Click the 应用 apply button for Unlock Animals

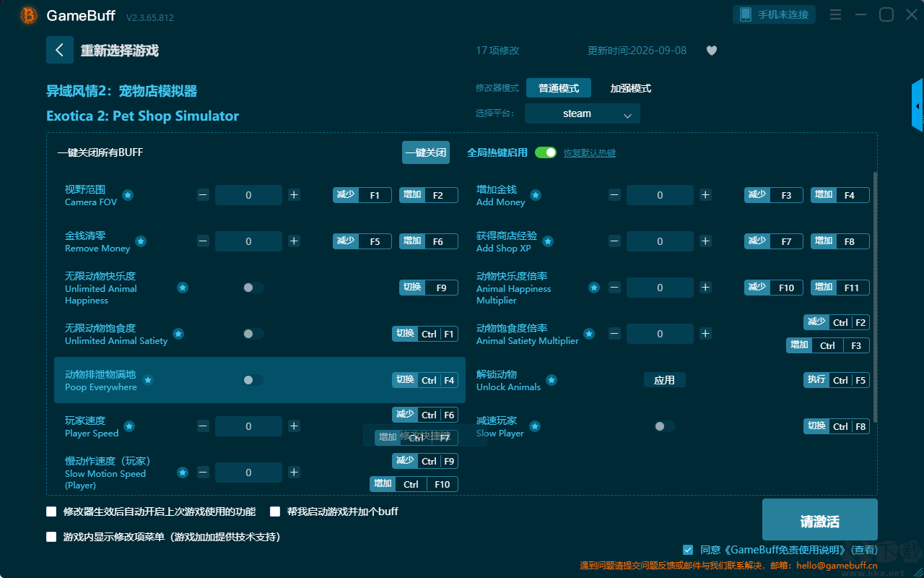(x=665, y=380)
